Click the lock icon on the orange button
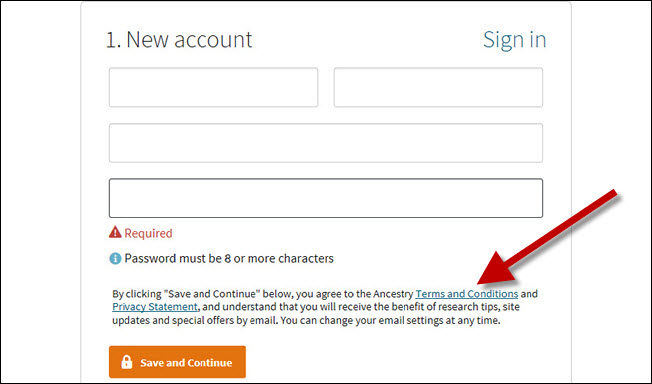This screenshot has width=652, height=384. click(x=127, y=362)
